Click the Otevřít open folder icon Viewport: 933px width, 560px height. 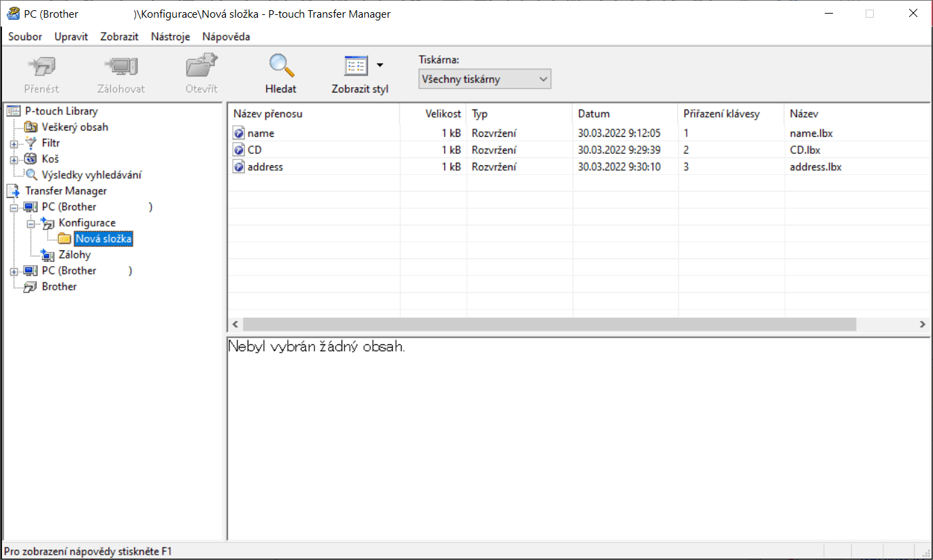pos(201,67)
